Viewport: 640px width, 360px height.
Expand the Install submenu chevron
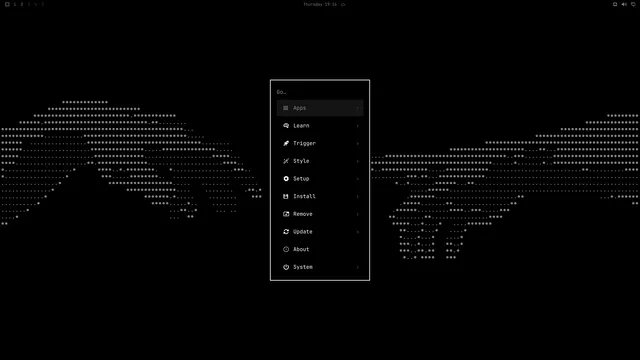point(358,196)
